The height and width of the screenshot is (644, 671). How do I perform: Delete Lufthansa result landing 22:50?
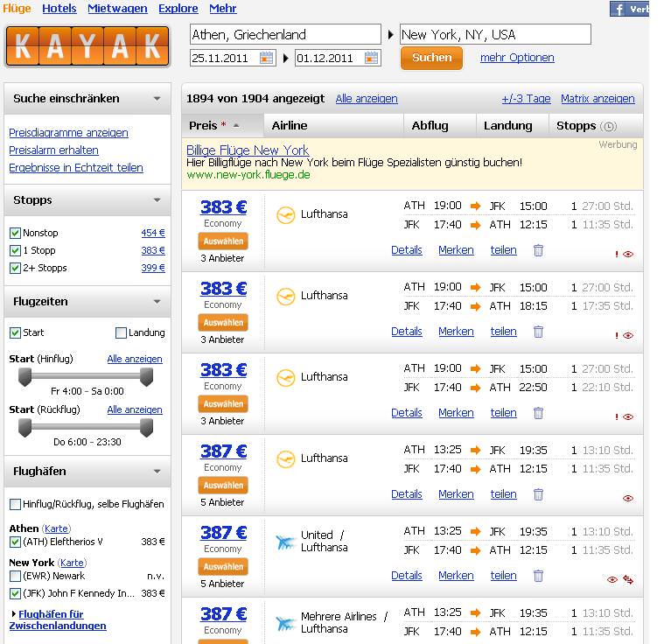click(x=538, y=412)
